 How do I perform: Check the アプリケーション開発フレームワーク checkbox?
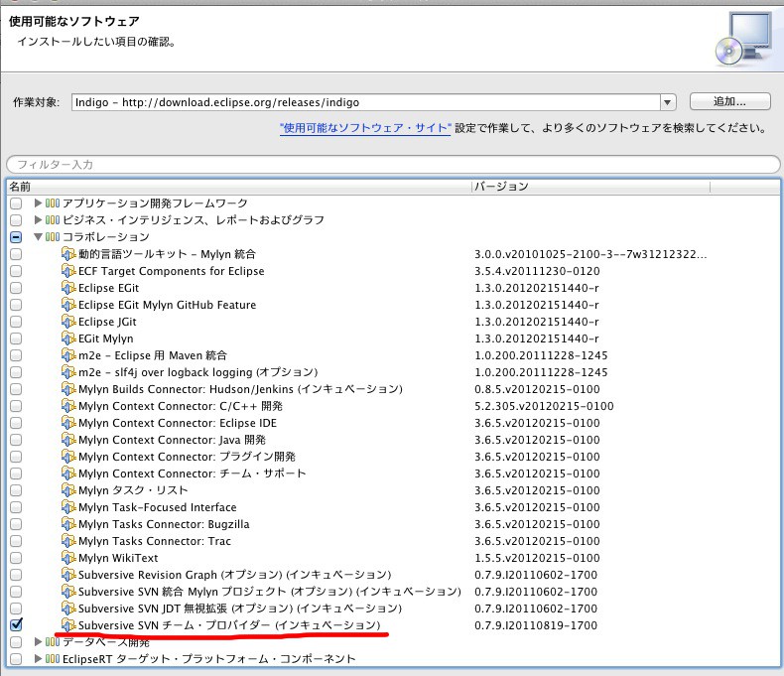click(x=16, y=203)
